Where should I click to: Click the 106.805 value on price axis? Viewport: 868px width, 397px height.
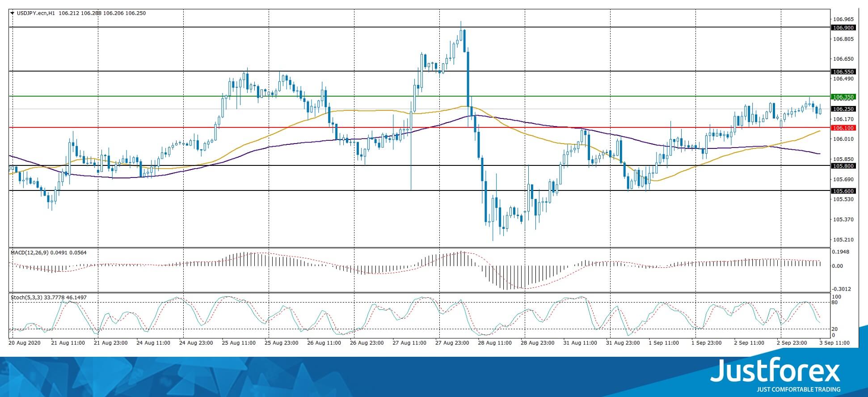(843, 39)
